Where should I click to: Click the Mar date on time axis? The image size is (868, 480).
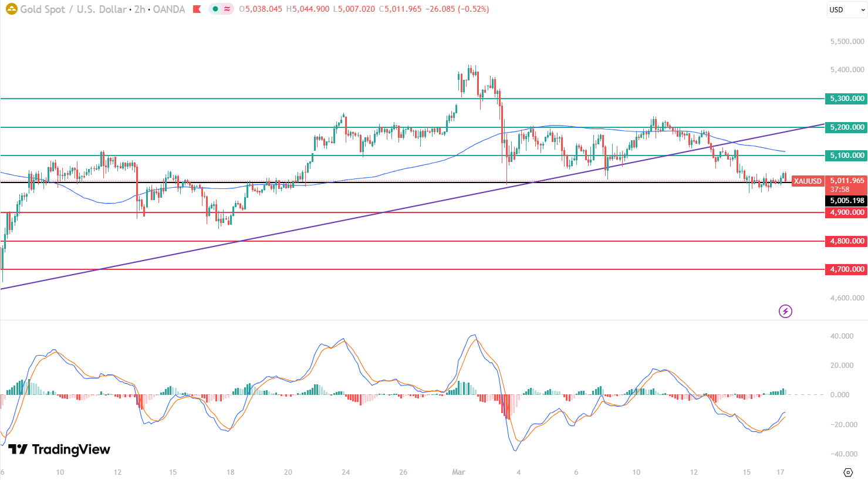pyautogui.click(x=458, y=472)
